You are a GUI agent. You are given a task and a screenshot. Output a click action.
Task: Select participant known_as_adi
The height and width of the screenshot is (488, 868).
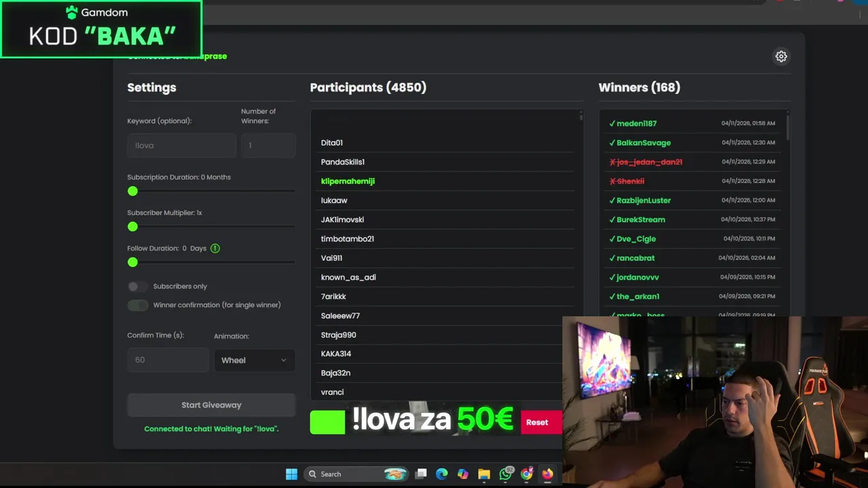tap(349, 277)
